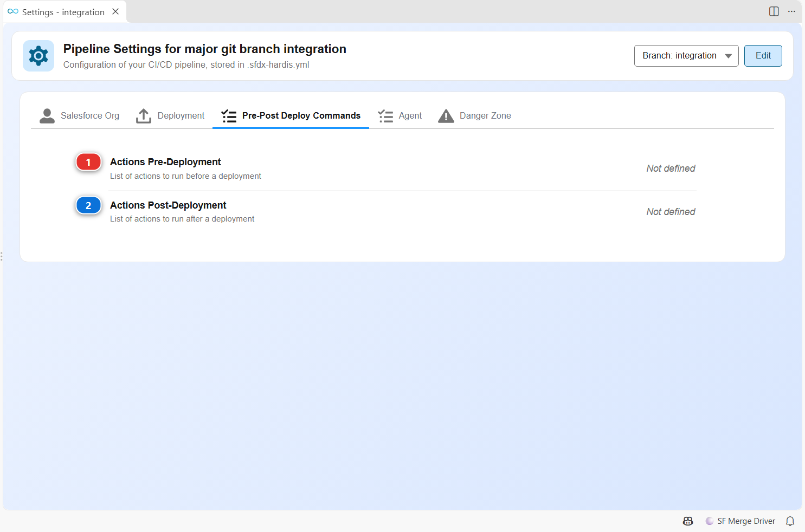The height and width of the screenshot is (532, 805).
Task: Open the Danger Zone tab
Action: pos(475,116)
